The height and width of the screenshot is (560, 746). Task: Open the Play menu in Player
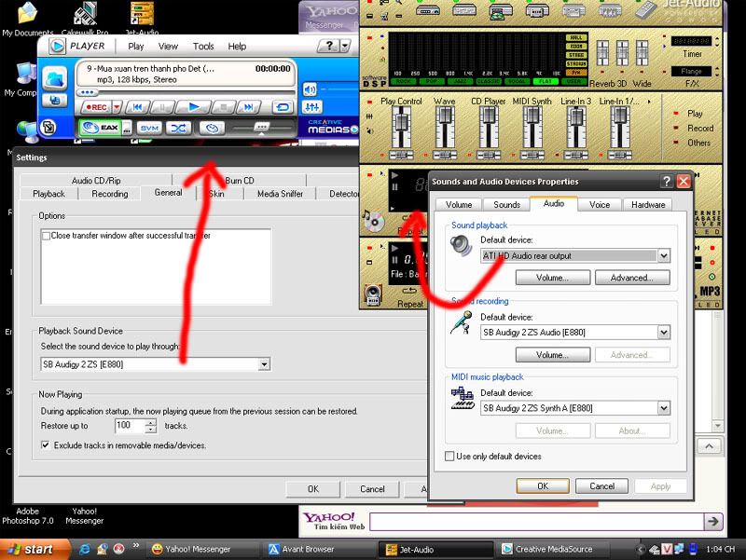click(135, 46)
